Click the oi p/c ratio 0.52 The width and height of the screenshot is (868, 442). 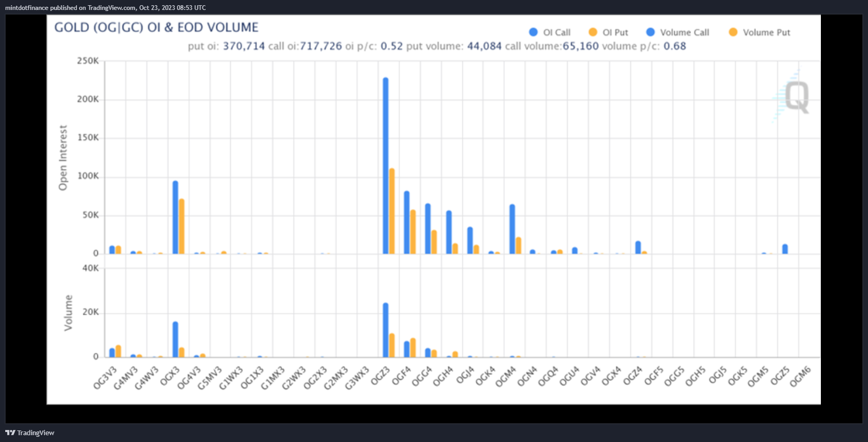tap(392, 46)
